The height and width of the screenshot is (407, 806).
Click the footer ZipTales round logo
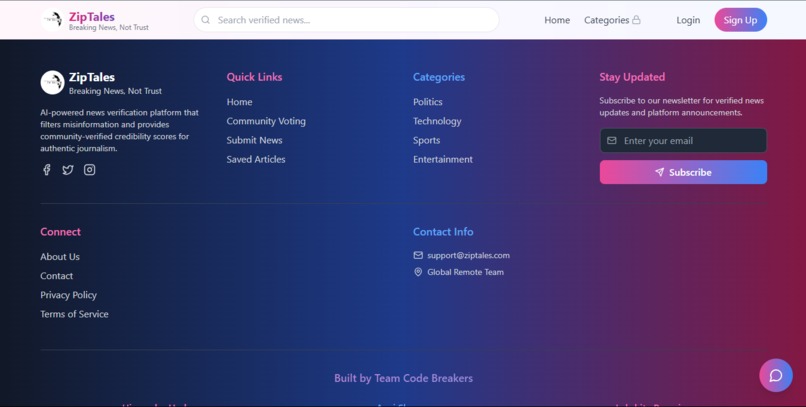pyautogui.click(x=52, y=82)
